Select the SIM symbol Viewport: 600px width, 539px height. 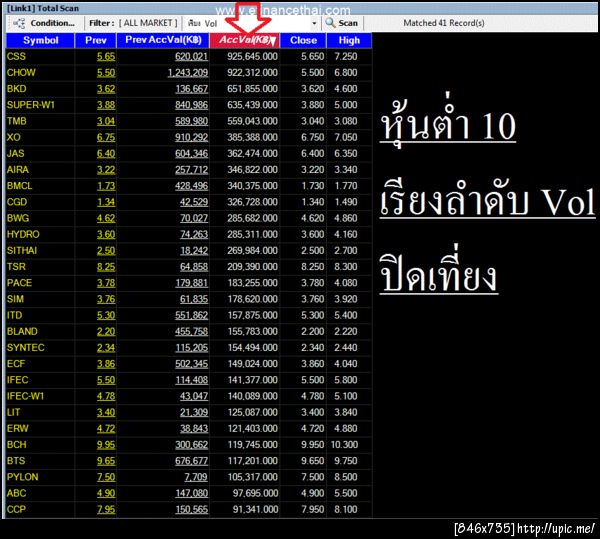(15, 299)
